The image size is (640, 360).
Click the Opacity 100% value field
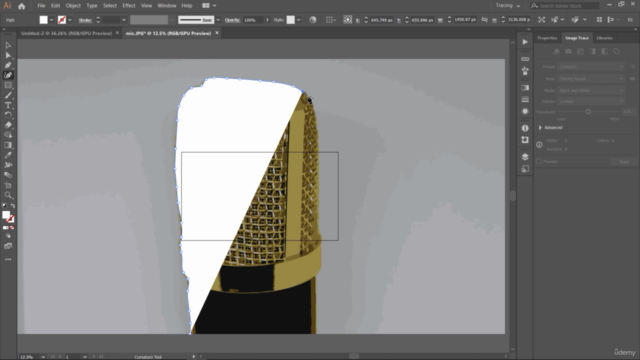point(253,20)
